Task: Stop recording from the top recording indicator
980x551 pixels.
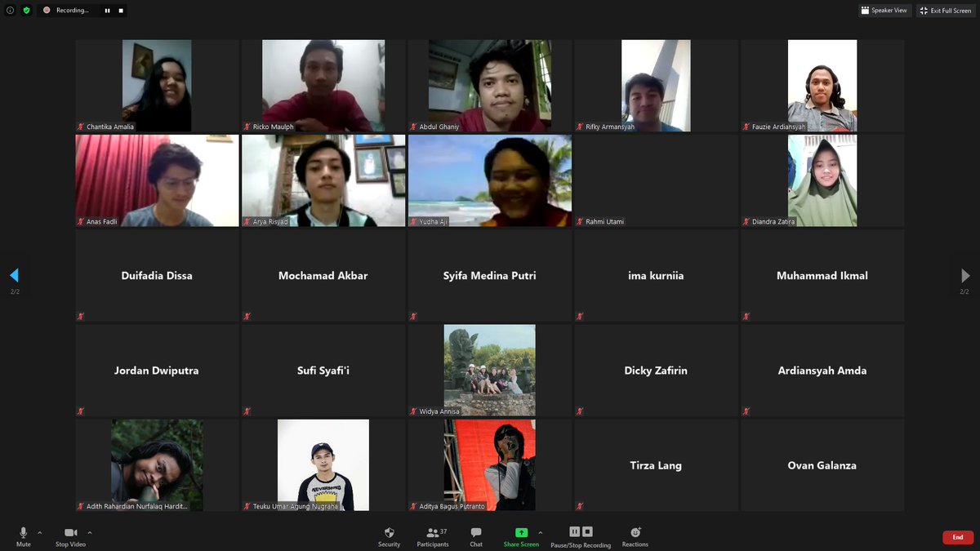Action: 121,11
